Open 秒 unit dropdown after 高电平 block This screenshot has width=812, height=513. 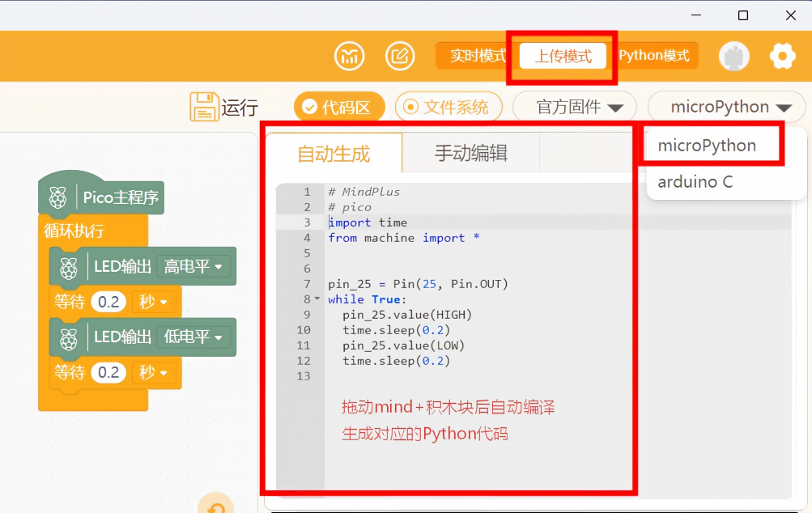(154, 302)
